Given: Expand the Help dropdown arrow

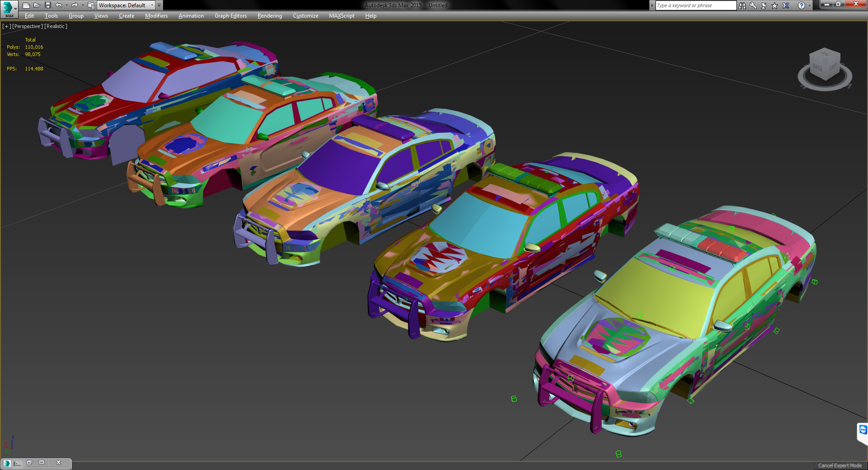Looking at the screenshot, I should [809, 5].
